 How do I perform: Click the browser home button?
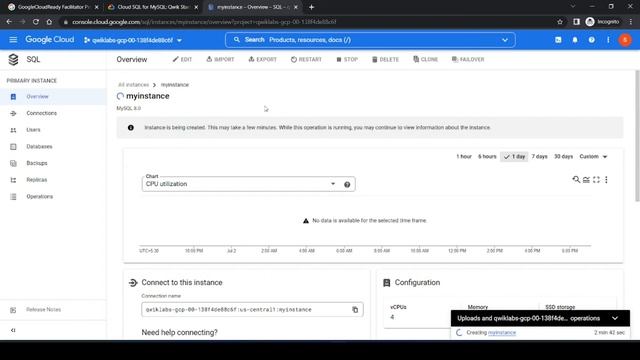[x=49, y=22]
